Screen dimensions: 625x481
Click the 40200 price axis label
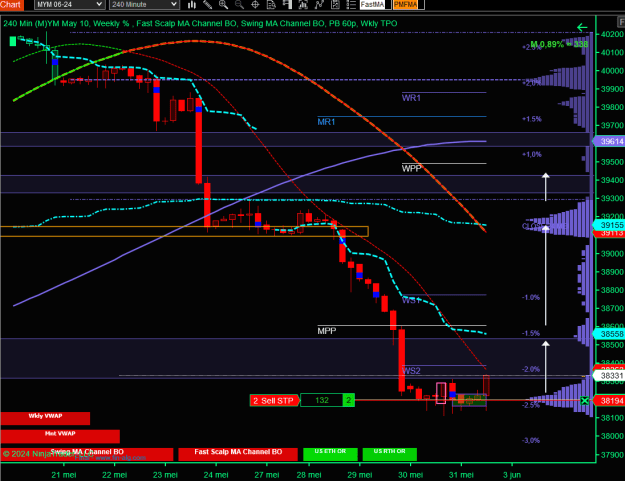pyautogui.click(x=612, y=34)
